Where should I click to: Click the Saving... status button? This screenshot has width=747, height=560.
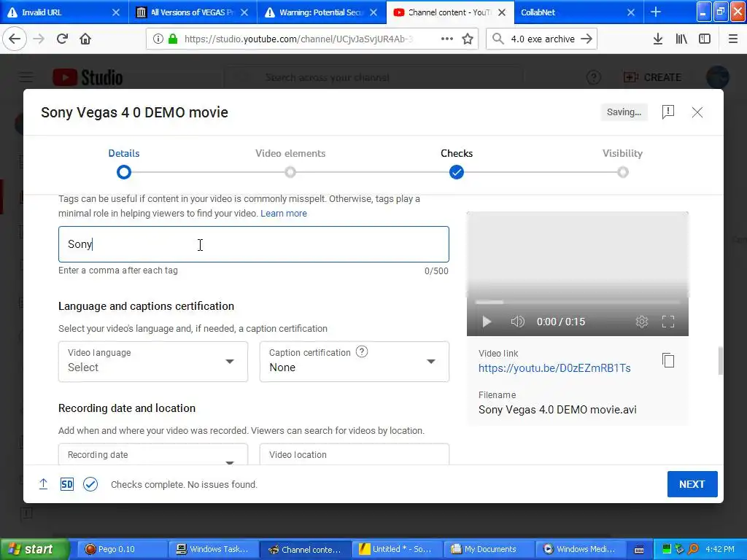coord(624,112)
